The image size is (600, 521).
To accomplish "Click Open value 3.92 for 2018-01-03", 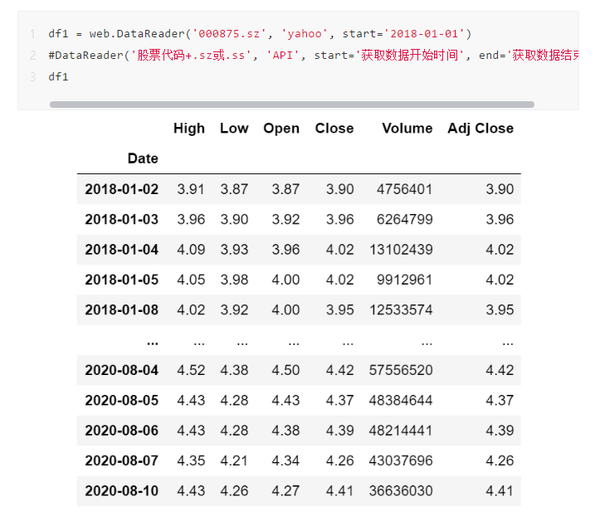I will [x=285, y=220].
